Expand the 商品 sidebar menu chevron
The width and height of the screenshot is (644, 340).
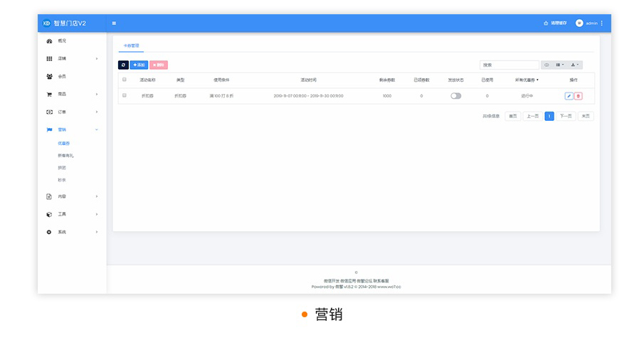click(97, 95)
